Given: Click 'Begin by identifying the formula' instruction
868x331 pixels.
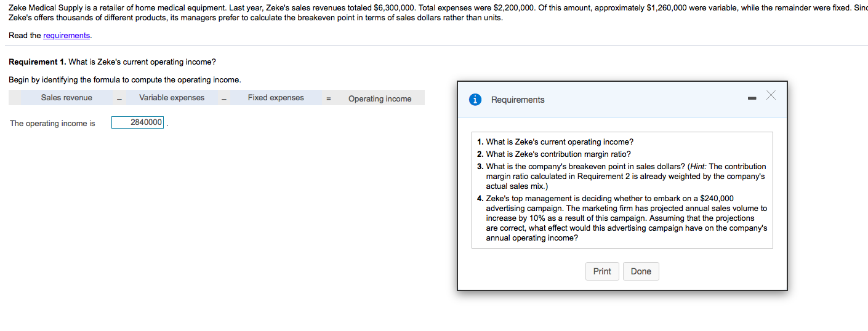Looking at the screenshot, I should (125, 80).
